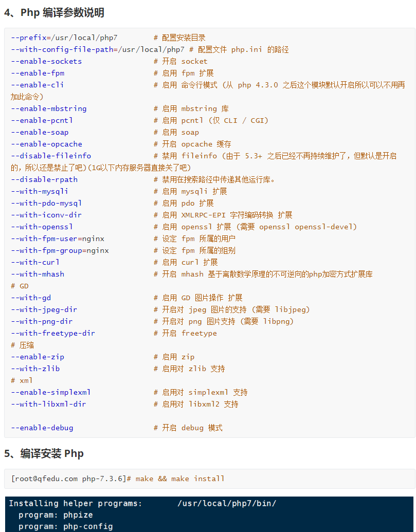Click the '--enable-sockets' option

46,61
